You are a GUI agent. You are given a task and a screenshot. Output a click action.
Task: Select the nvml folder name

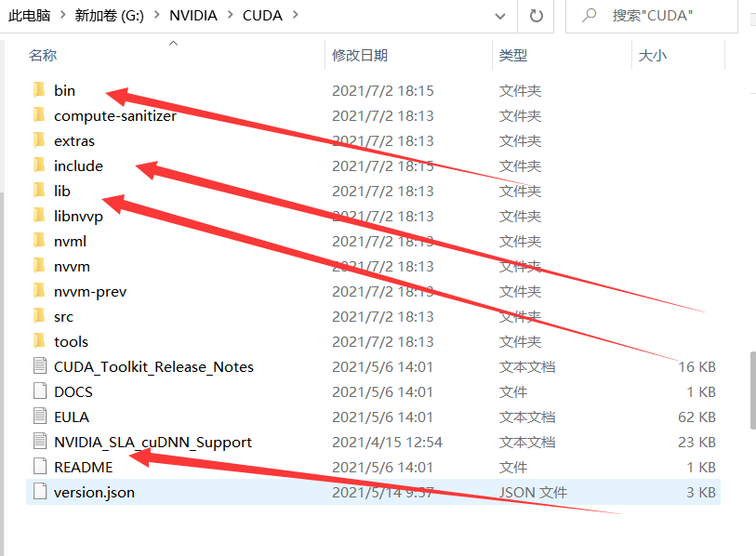coord(70,241)
